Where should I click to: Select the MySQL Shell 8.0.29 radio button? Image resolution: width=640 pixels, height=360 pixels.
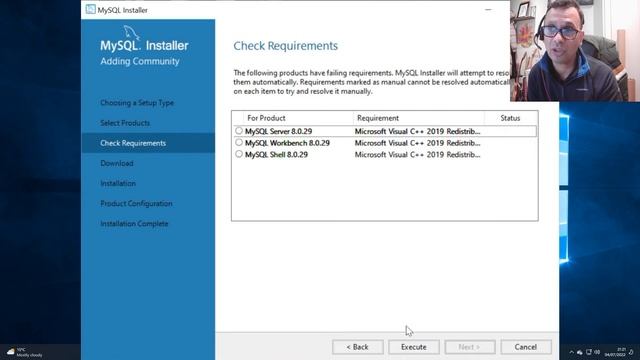(239, 154)
